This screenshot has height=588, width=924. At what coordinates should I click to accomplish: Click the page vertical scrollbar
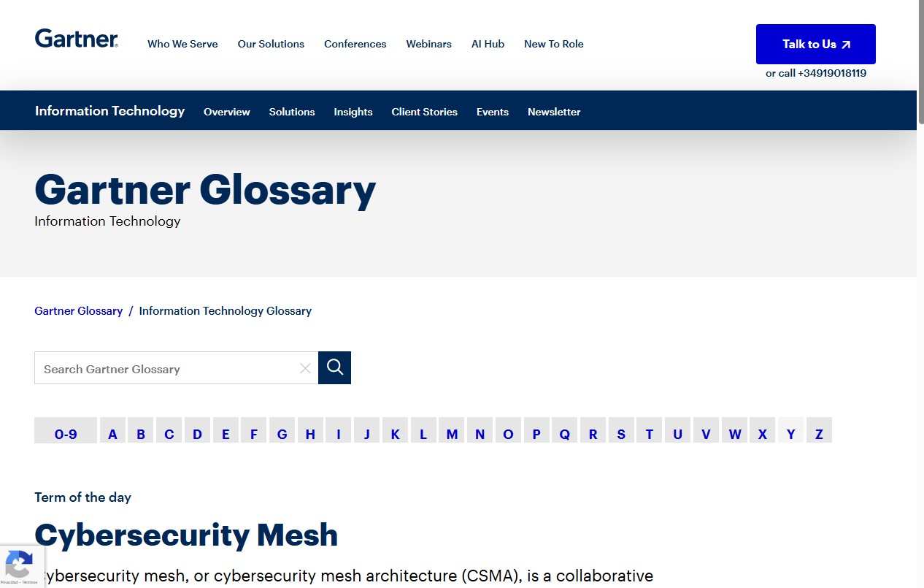[920, 292]
